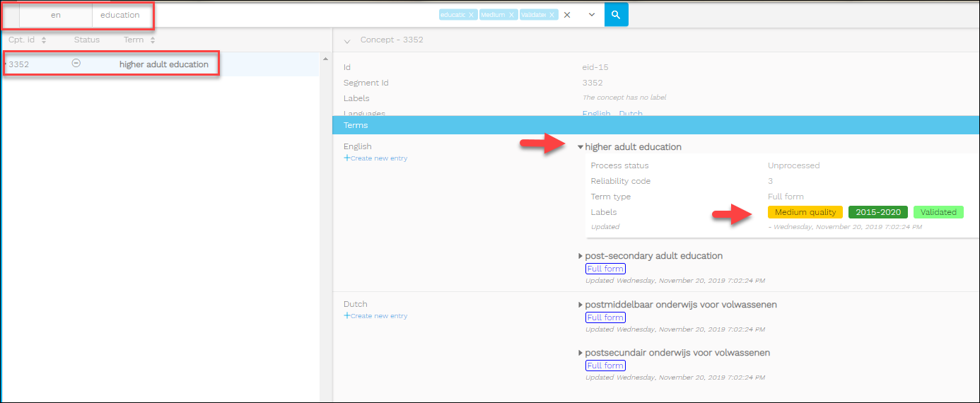The image size is (980, 403).
Task: Open the search filter dropdown arrow
Action: coord(592,15)
